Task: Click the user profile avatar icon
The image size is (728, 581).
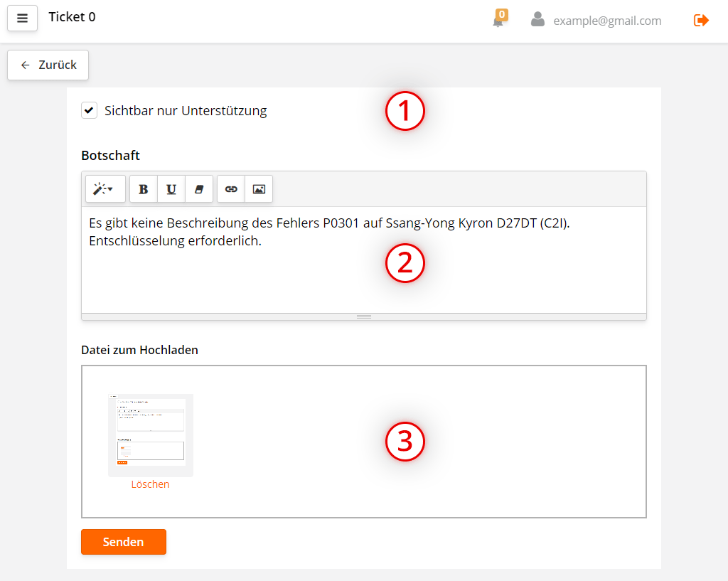Action: tap(537, 20)
